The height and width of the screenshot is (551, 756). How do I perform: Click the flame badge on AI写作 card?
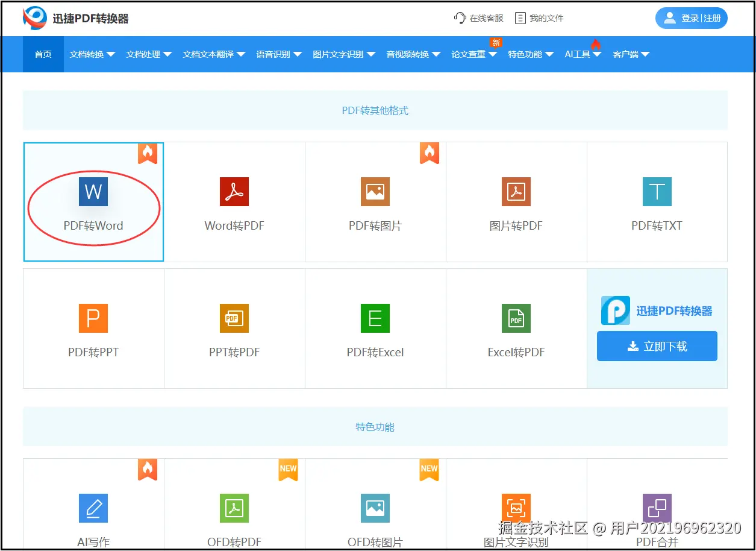click(x=148, y=470)
